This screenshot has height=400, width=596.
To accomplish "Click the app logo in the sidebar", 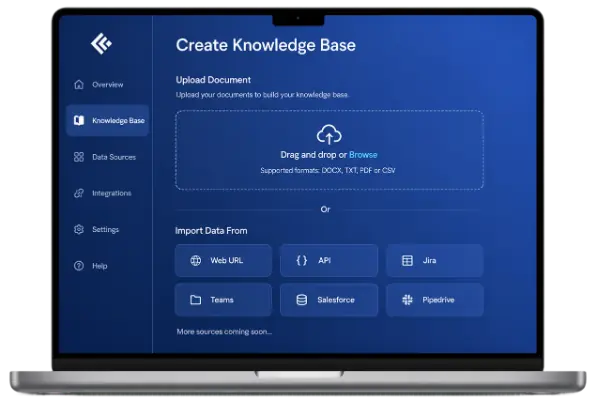I will pyautogui.click(x=101, y=44).
